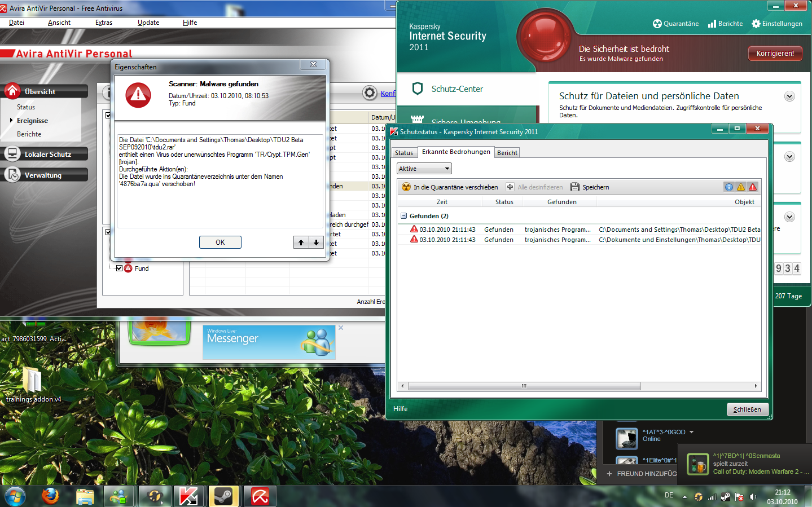Select Status item in Avira sidebar
Screen dimensions: 812x507
[26, 107]
